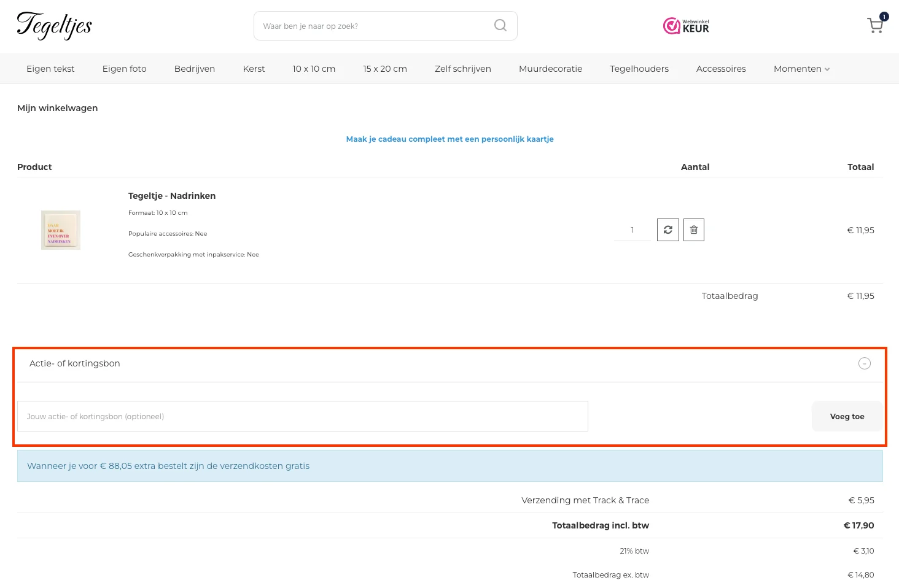
Task: Open the Muurdecoratie category
Action: pyautogui.click(x=550, y=69)
